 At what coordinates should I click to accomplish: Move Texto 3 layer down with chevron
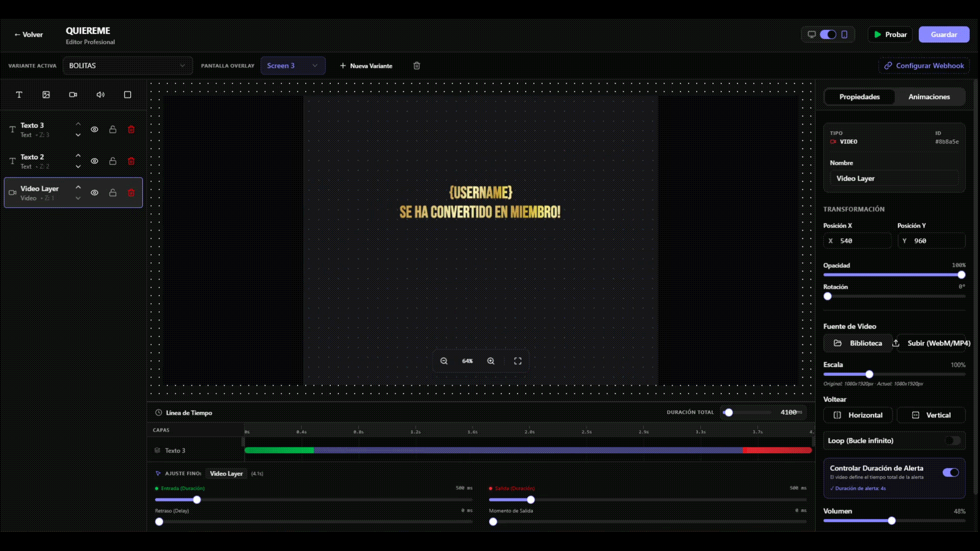pos(78,135)
